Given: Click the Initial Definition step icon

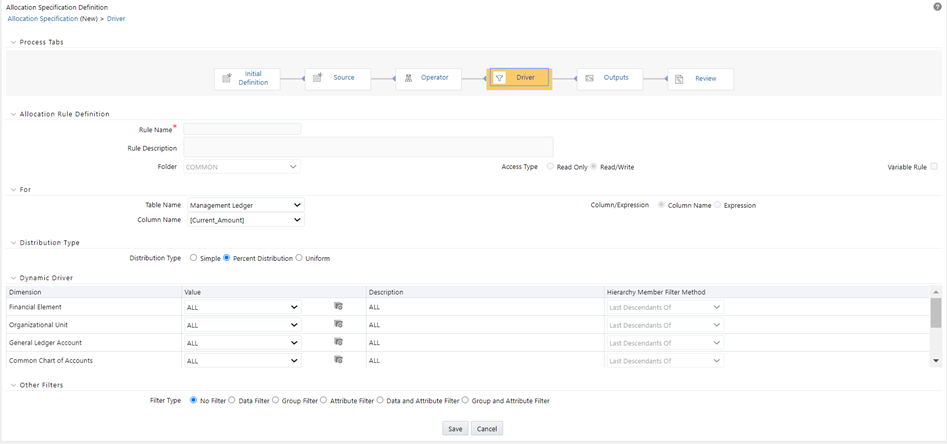Looking at the screenshot, I should tap(227, 79).
